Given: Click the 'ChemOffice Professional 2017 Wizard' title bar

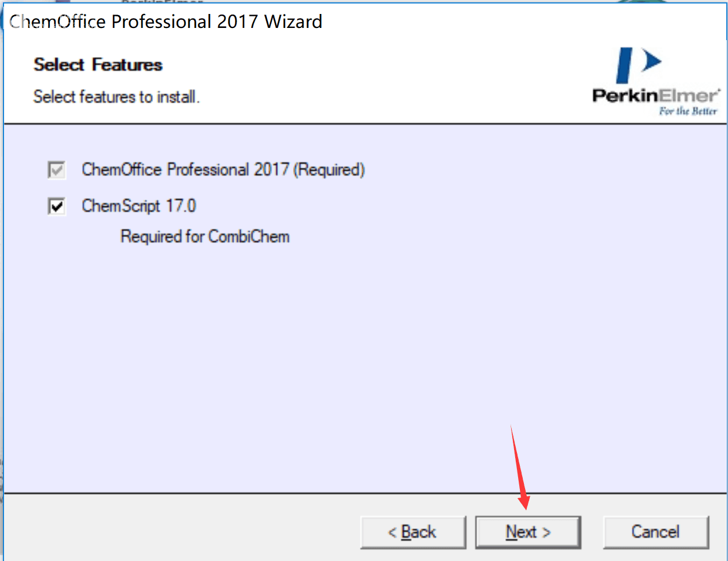Looking at the screenshot, I should pos(166,22).
